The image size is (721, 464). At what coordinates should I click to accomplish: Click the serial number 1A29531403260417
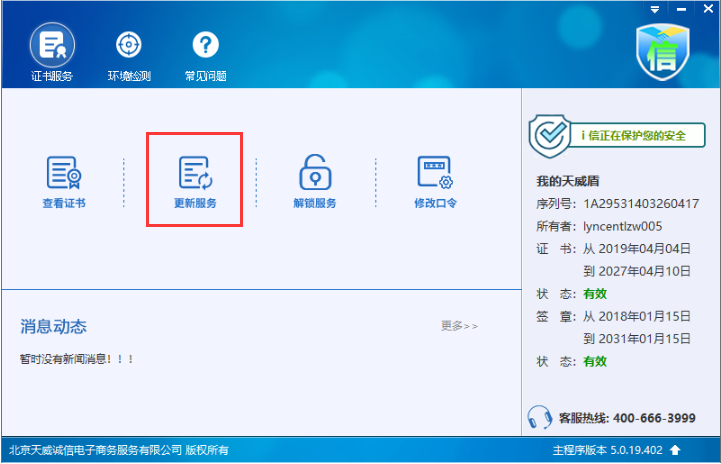[641, 203]
